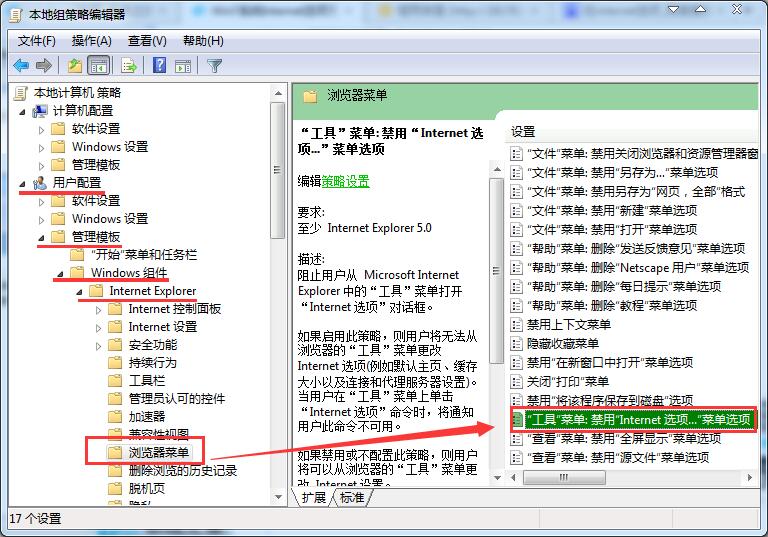Click the 工具栏 folder icon in the tree
Image resolution: width=768 pixels, height=537 pixels.
click(115, 380)
